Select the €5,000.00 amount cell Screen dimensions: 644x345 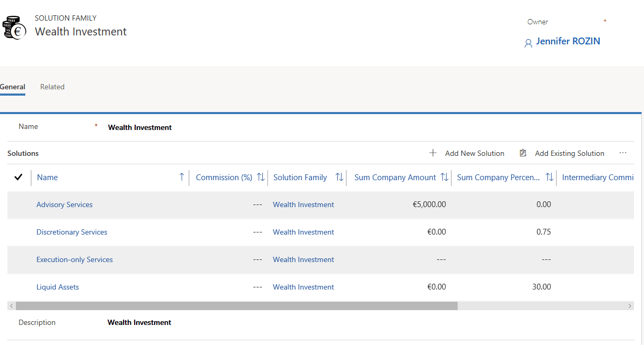[429, 204]
